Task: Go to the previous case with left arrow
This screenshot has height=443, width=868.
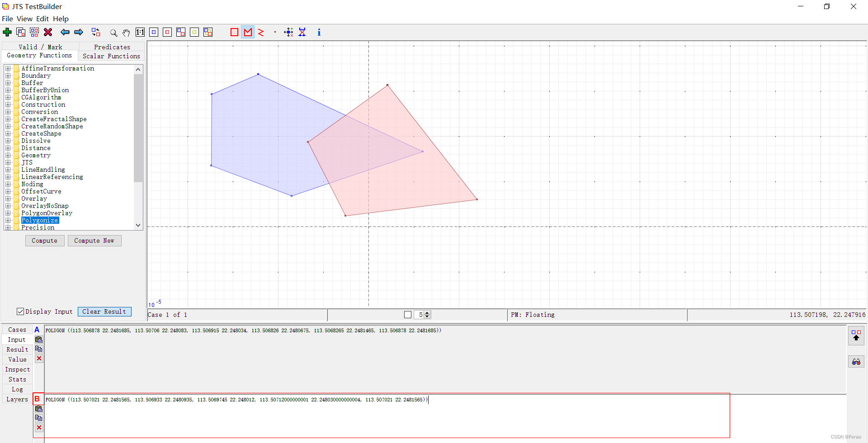Action: [65, 32]
